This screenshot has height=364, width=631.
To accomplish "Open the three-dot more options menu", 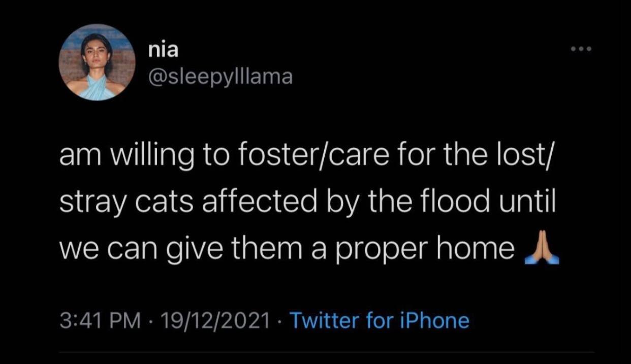I will [581, 50].
